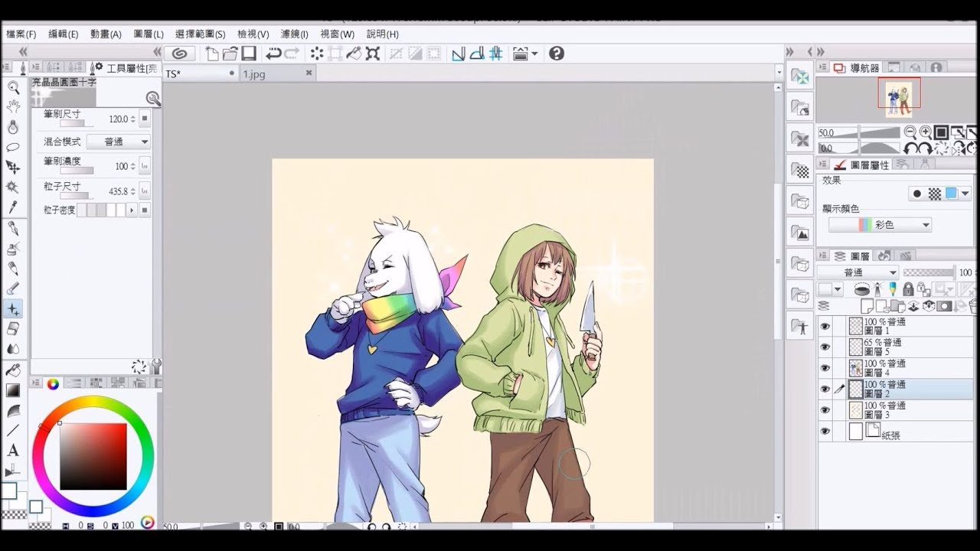
Task: Redo the undone action
Action: [x=292, y=54]
